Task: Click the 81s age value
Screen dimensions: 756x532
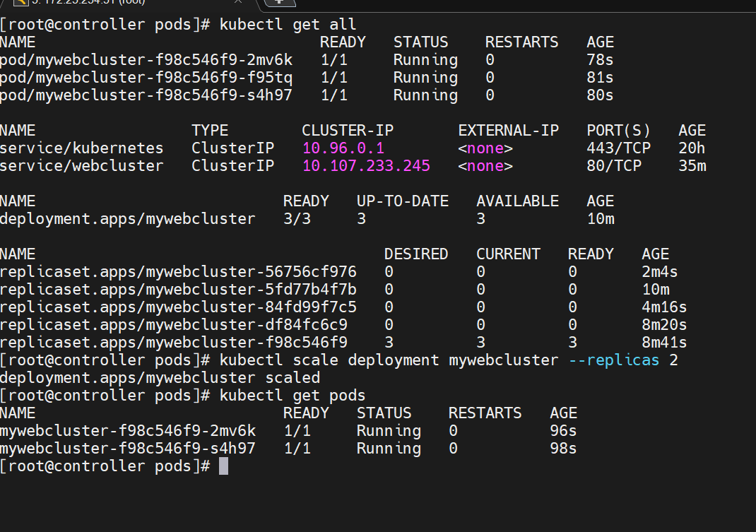Action: click(x=600, y=78)
